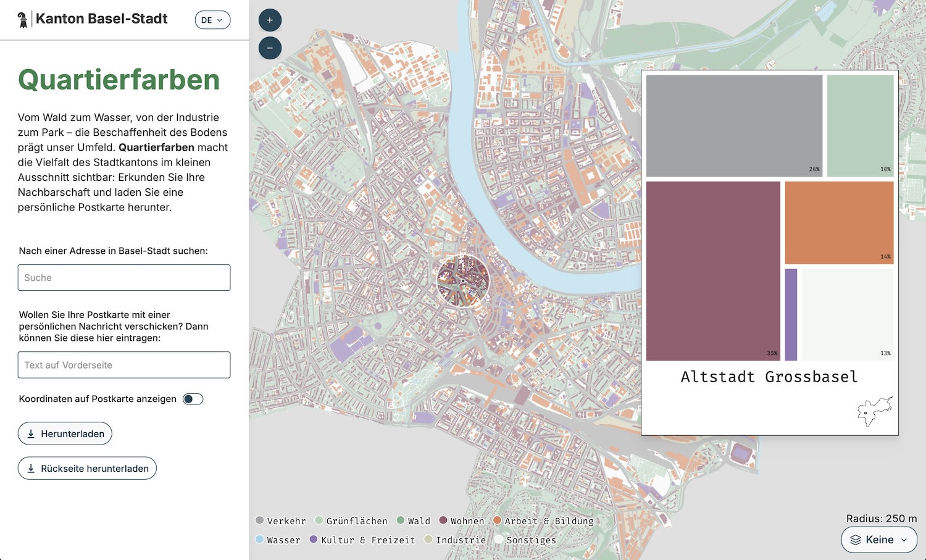Click the Wohnen legend dot
The image size is (926, 560).
pyautogui.click(x=443, y=520)
